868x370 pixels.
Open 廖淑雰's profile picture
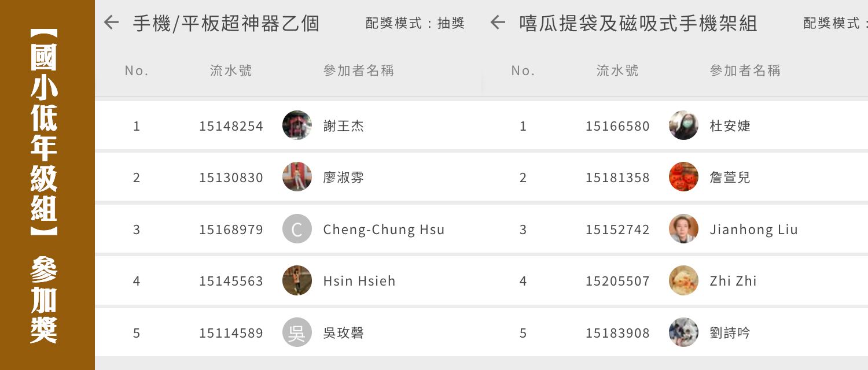click(297, 177)
